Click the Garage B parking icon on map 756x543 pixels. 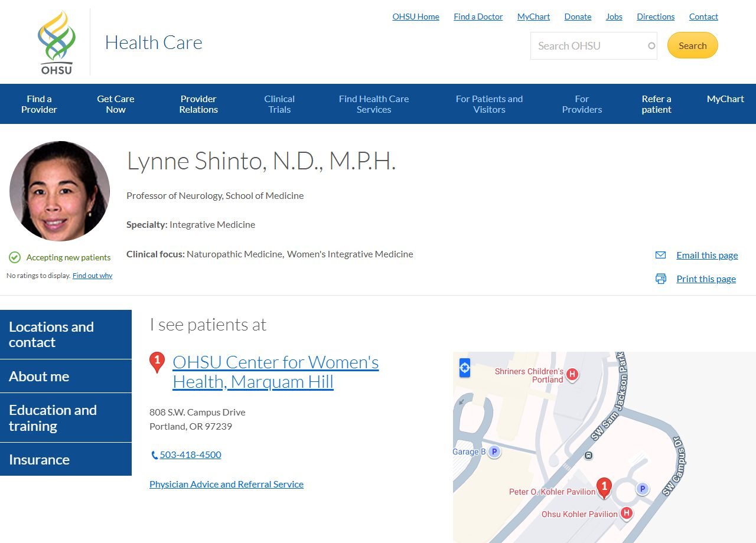coord(494,452)
